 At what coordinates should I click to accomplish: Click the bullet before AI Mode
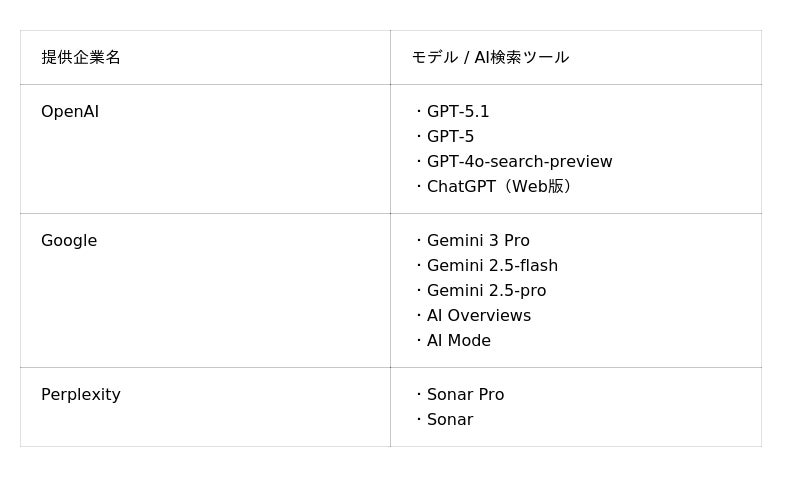pos(419,341)
